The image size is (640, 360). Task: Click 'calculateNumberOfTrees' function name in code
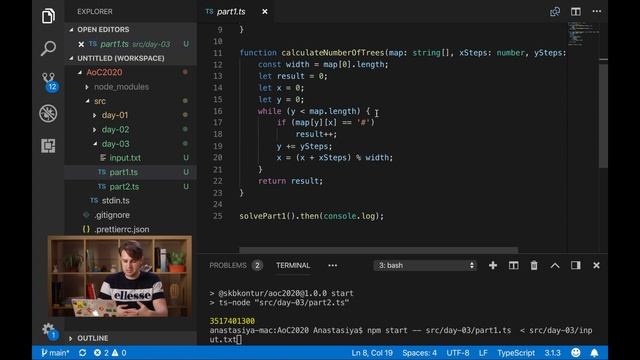click(332, 53)
